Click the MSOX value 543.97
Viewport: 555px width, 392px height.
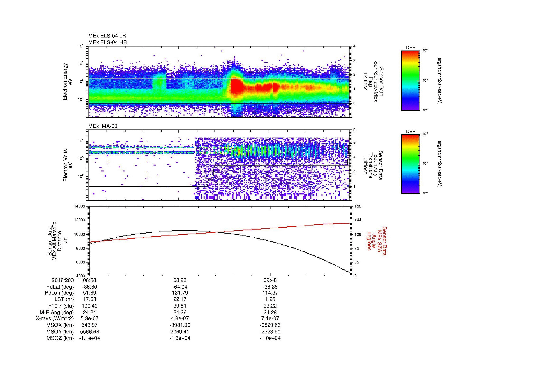coord(89,325)
